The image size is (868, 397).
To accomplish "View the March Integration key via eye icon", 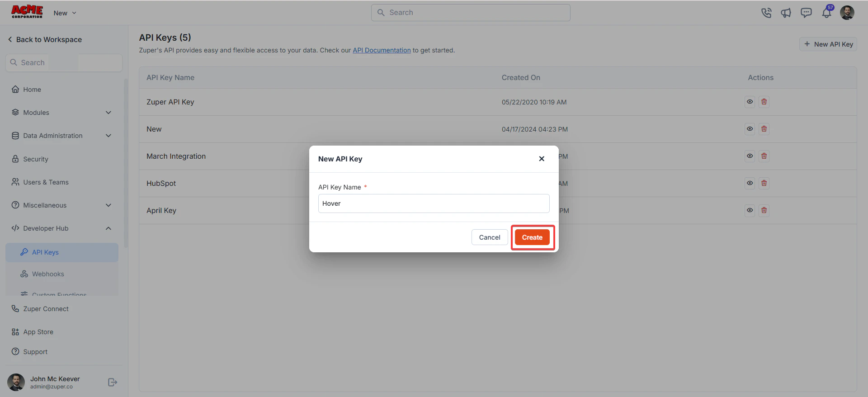I will pyautogui.click(x=750, y=156).
